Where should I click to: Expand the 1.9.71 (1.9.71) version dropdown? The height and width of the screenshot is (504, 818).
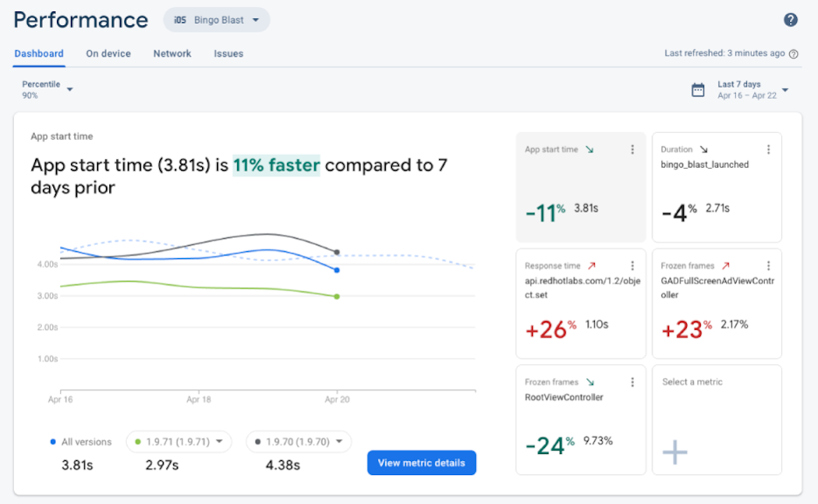click(179, 442)
